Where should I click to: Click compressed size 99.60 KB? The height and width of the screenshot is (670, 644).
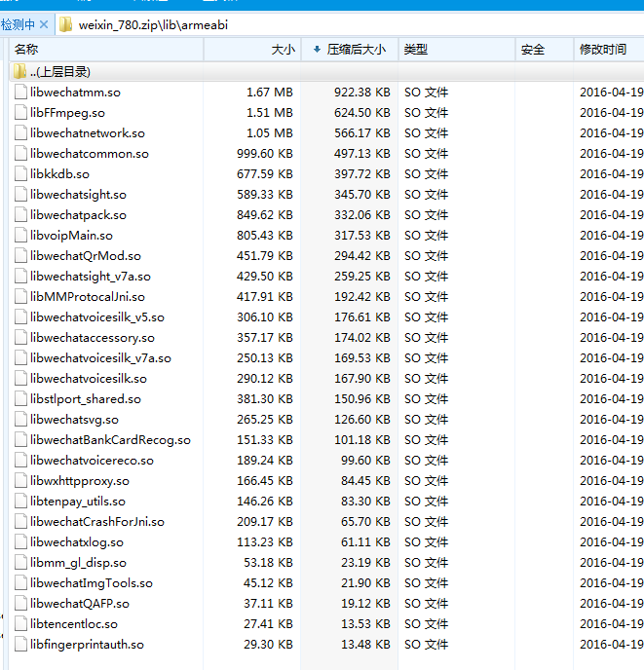click(x=365, y=461)
